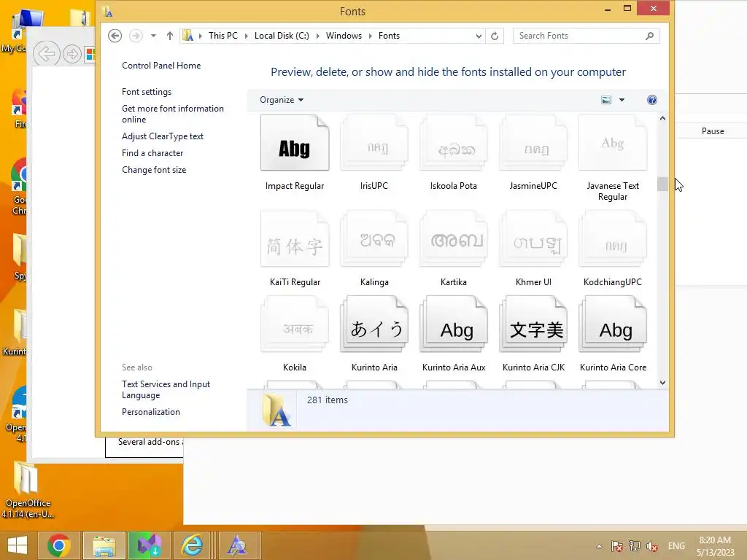Click the change view icon button

coord(606,100)
